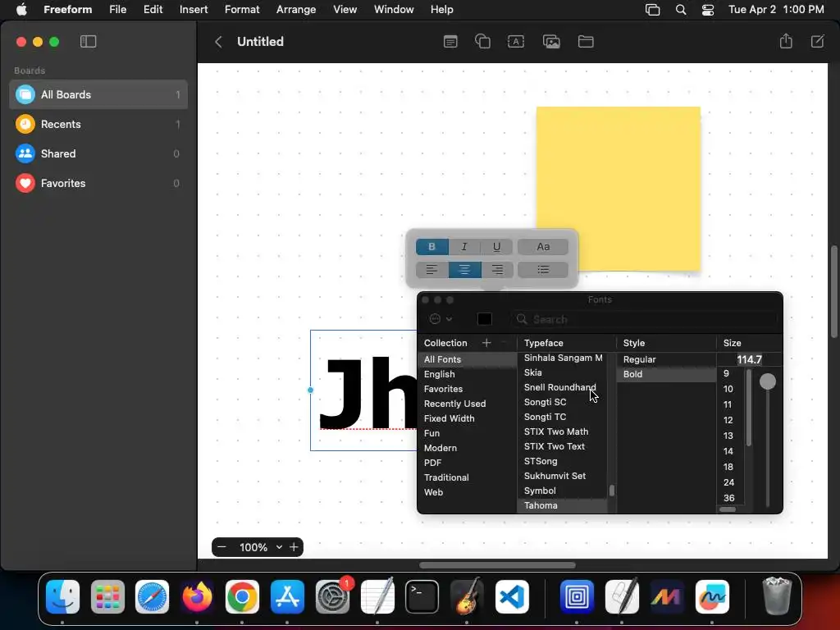Click the typeface list scrollbar
Image resolution: width=840 pixels, height=630 pixels.
point(612,491)
